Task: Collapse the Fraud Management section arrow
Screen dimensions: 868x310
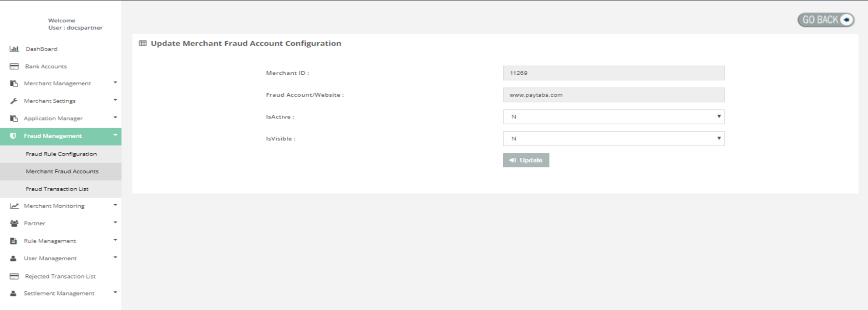Action: tap(115, 135)
